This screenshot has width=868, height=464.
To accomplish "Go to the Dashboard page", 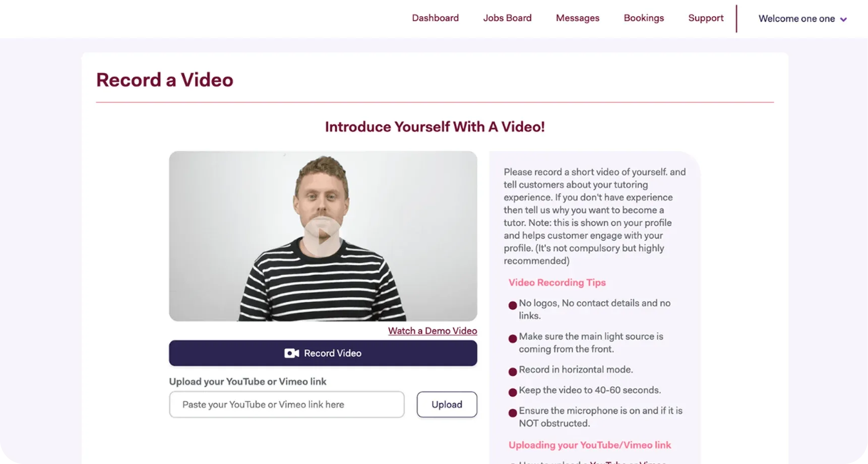I will tap(435, 18).
